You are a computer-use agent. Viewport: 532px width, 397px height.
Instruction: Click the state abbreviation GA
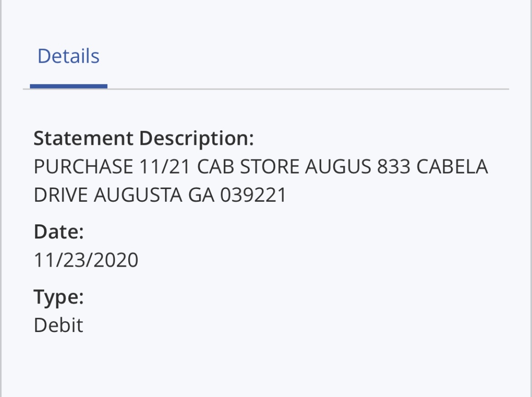[x=201, y=195]
